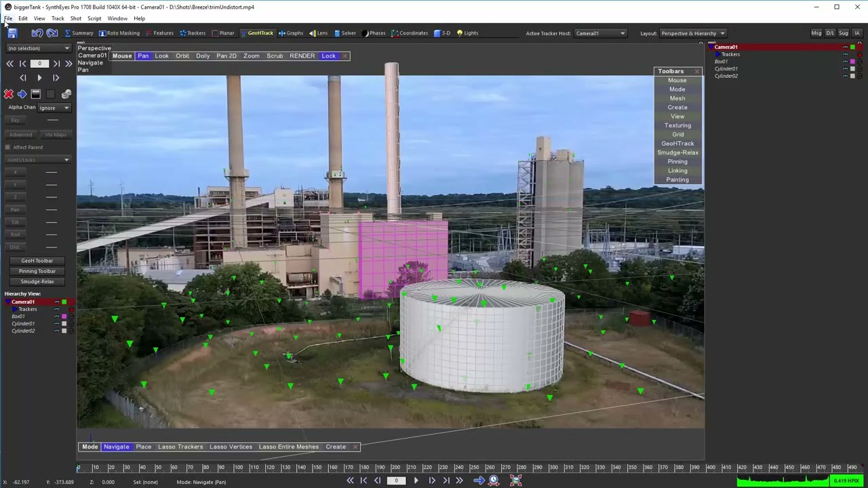868x488 pixels.
Task: Click play button in left panel
Action: [x=39, y=78]
